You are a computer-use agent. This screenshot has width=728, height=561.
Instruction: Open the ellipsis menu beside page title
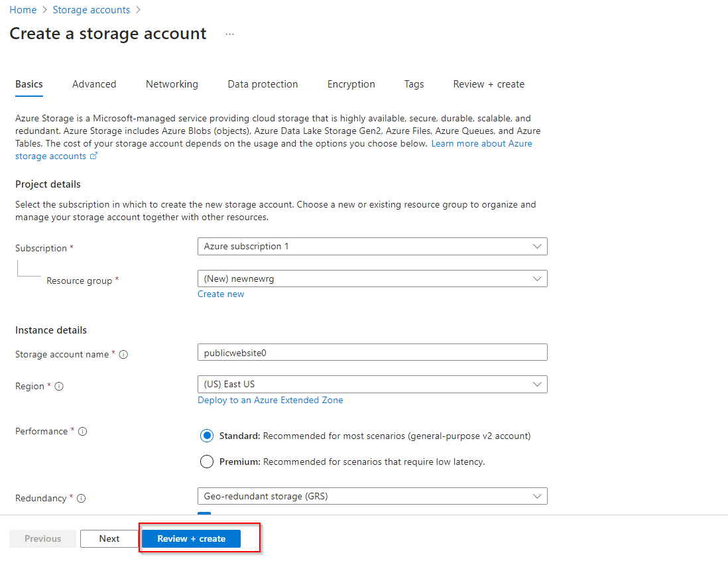[229, 34]
